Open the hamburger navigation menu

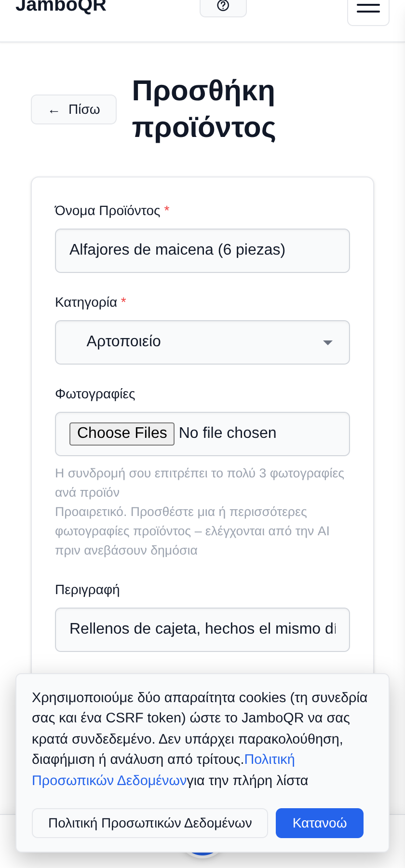368,9
